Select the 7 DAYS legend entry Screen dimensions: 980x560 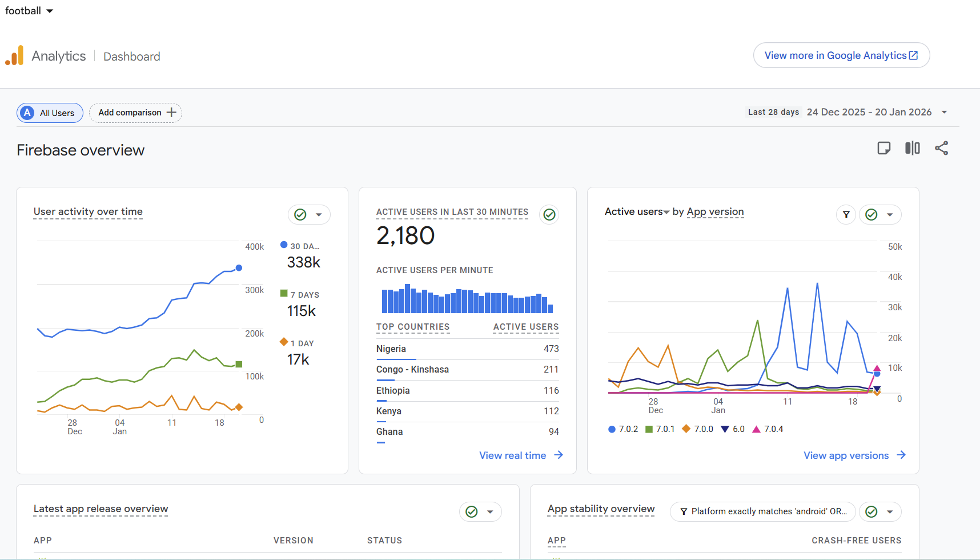(300, 295)
